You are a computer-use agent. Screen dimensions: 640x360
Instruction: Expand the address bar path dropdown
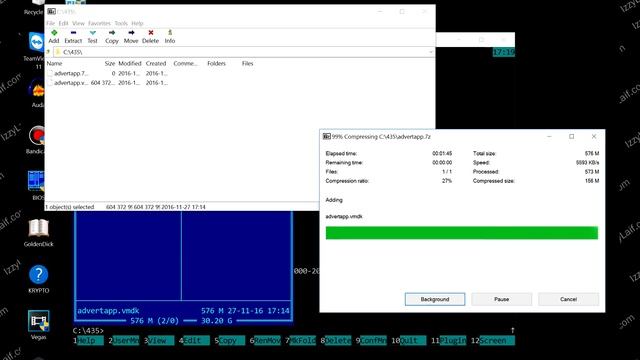tap(430, 52)
